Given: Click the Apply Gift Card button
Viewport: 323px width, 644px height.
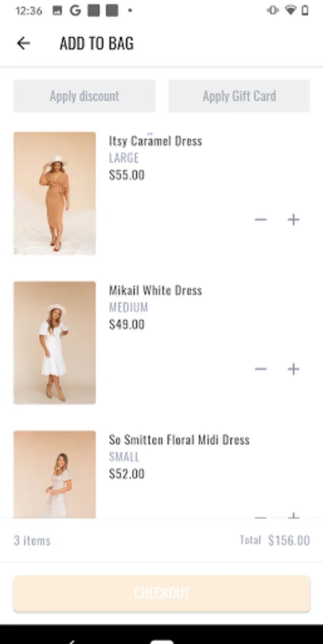Looking at the screenshot, I should pos(239,96).
